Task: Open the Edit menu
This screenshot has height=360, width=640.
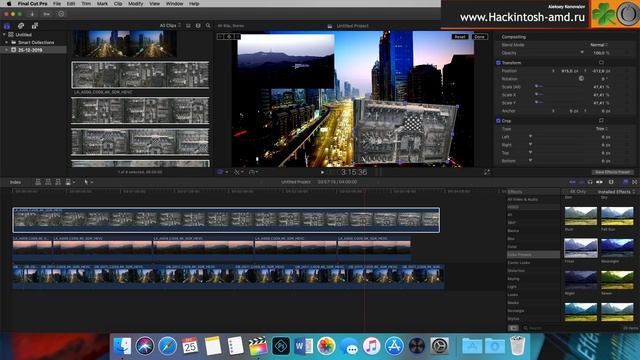Action: tap(71, 4)
